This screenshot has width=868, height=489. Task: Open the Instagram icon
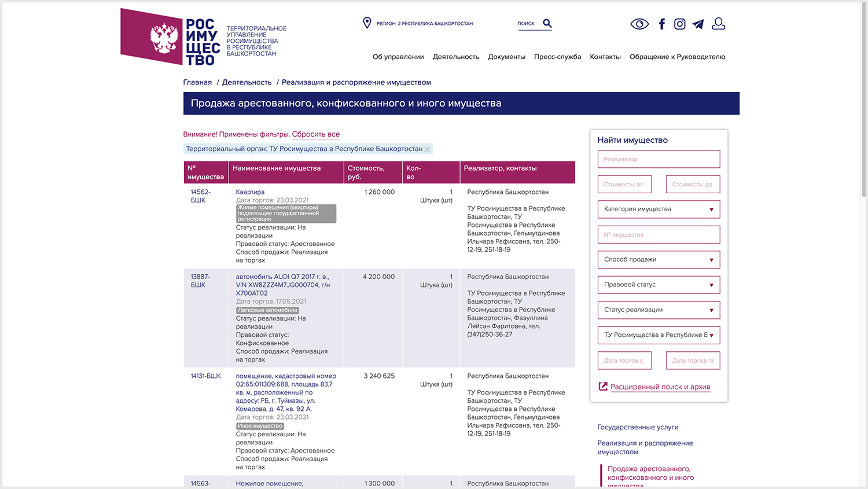[680, 24]
